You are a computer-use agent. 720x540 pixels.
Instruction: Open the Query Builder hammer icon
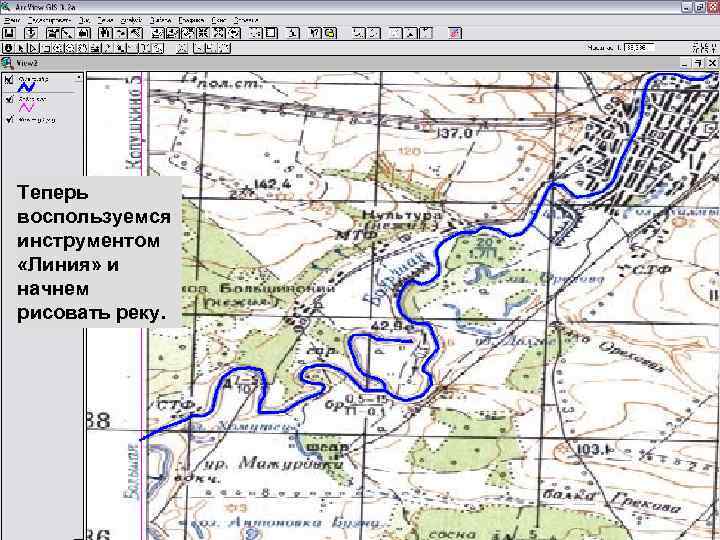(x=136, y=33)
